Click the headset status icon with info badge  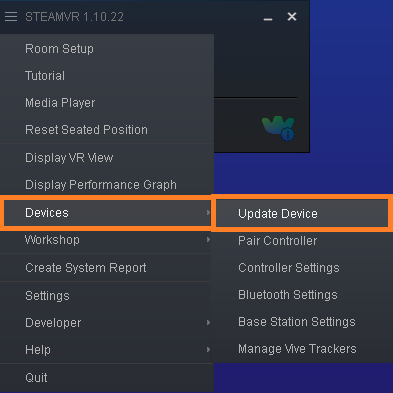click(278, 128)
